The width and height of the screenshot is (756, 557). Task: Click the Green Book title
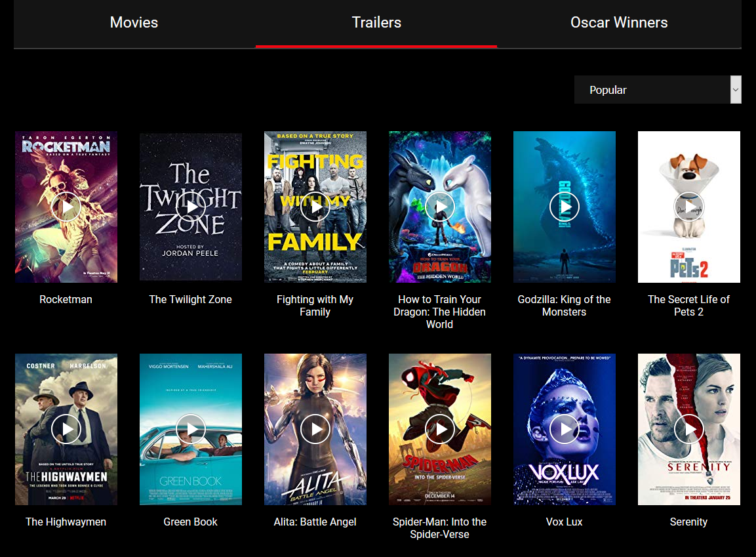click(190, 522)
